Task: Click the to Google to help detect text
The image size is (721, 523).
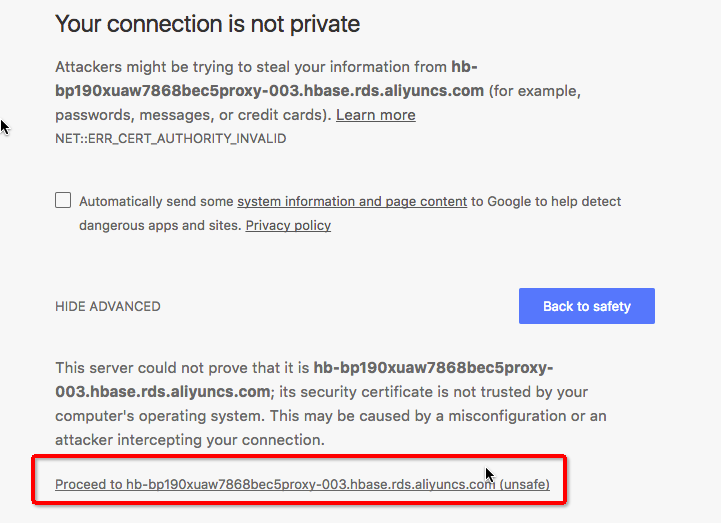Action: [x=546, y=201]
